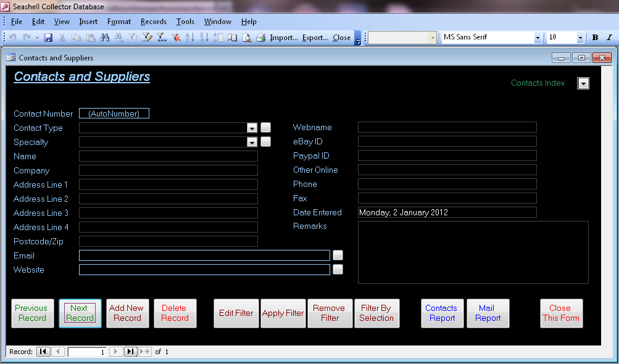The width and height of the screenshot is (619, 364).
Task: Click the Find Next binoculars icon
Action: point(118,38)
